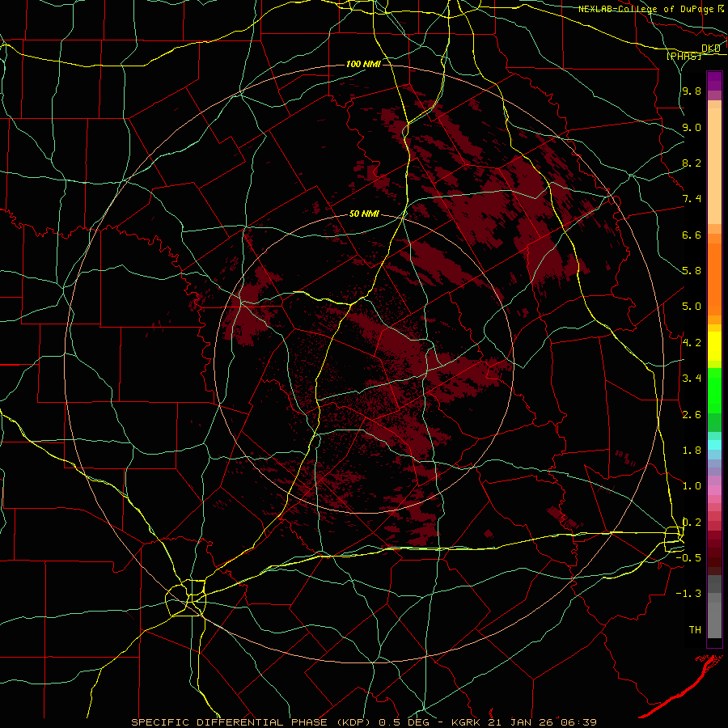The height and width of the screenshot is (728, 728).
Task: Select the 4.2 value on the color scale
Action: point(692,343)
